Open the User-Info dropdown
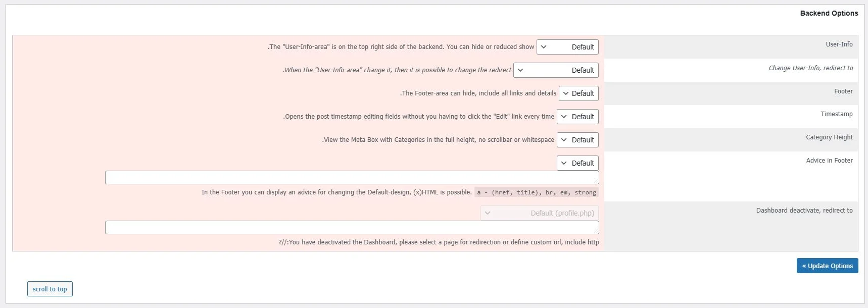Viewport: 868px width, 308px height. tap(567, 47)
